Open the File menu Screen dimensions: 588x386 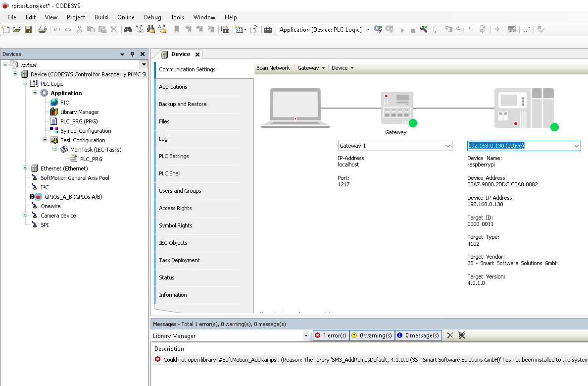11,17
